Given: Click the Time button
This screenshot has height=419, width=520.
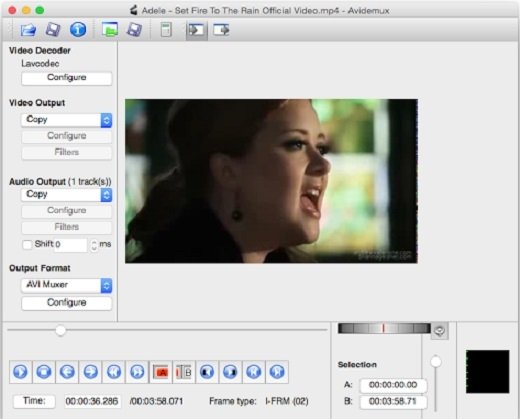Looking at the screenshot, I should [34, 401].
